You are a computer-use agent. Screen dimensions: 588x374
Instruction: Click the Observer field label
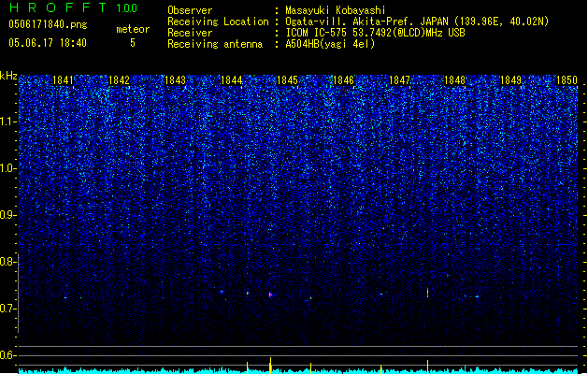click(x=190, y=10)
